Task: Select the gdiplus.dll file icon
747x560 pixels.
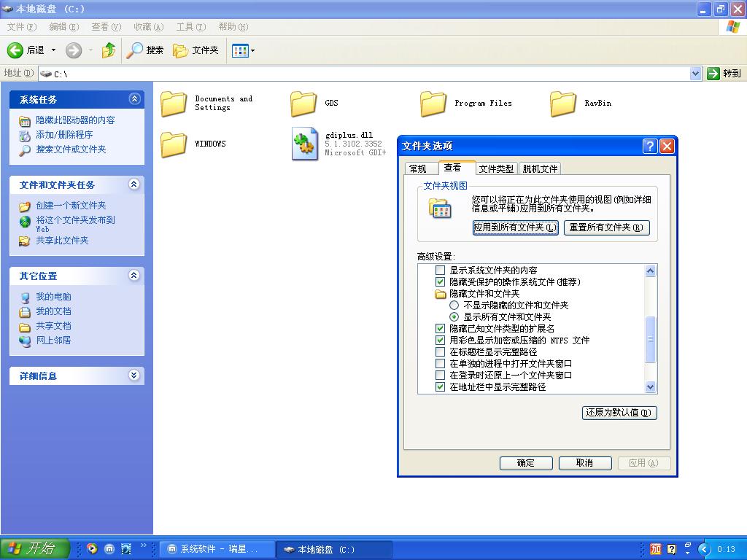Action: click(x=304, y=144)
